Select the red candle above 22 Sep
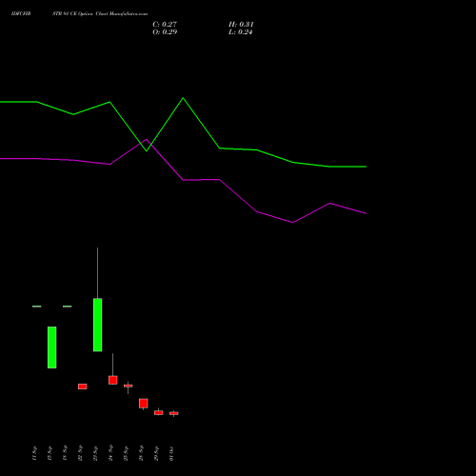The image size is (476, 476). point(83,387)
